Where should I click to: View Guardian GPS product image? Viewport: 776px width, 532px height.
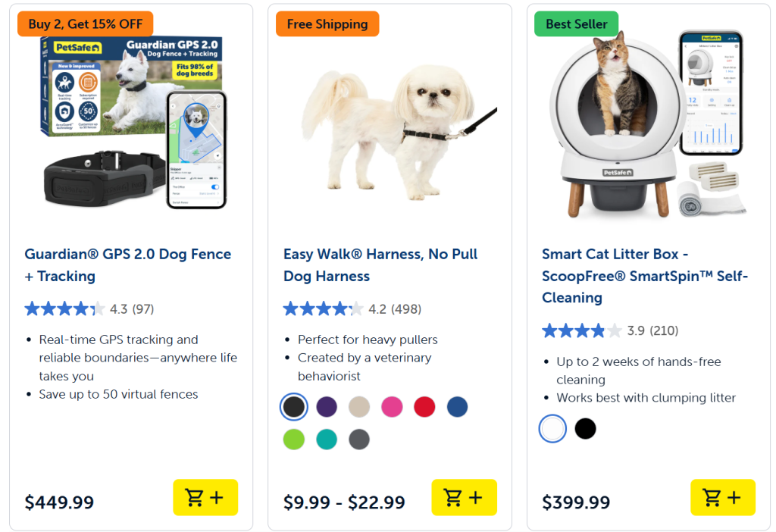coord(131,123)
